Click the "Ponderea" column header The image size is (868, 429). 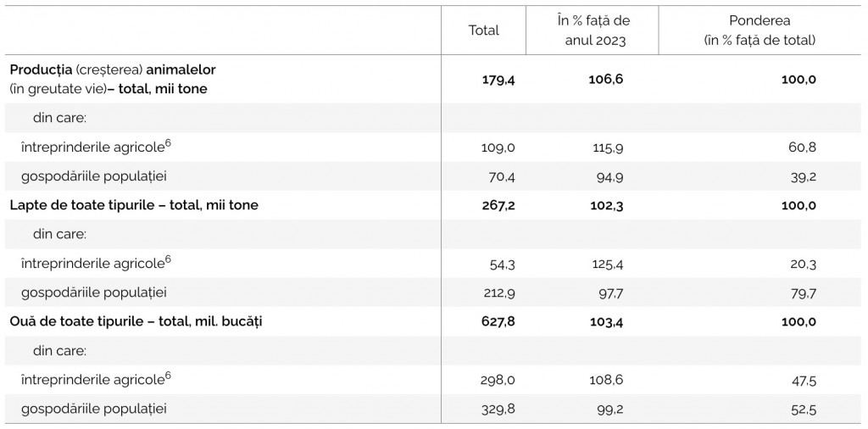[x=759, y=31]
